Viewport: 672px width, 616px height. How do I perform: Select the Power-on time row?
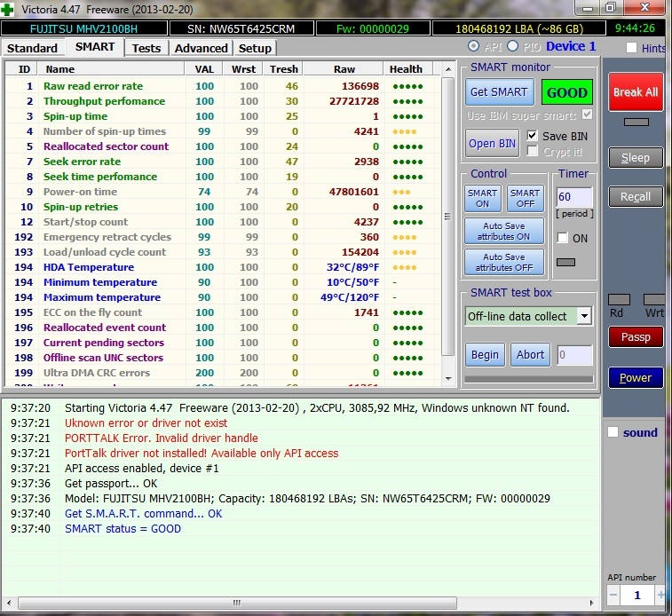click(x=223, y=192)
